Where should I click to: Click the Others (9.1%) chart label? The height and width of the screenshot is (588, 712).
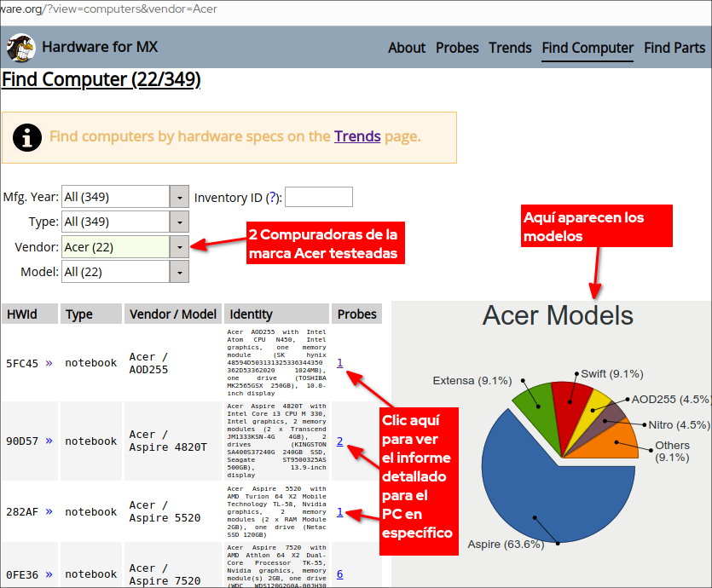(x=672, y=451)
